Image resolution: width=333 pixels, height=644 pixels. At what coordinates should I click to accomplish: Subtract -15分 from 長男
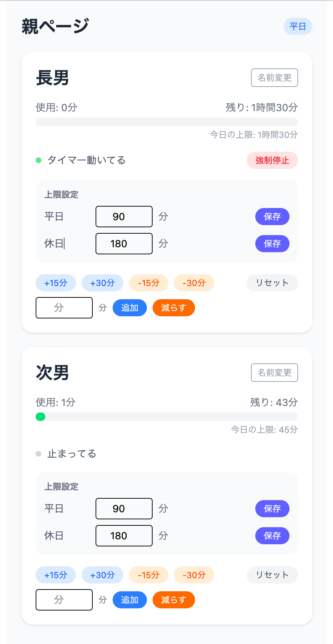click(149, 283)
